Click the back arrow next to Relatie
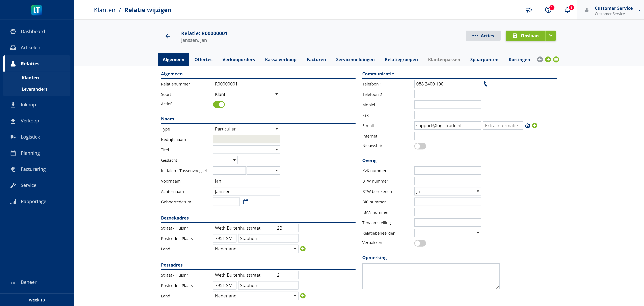 tap(168, 36)
